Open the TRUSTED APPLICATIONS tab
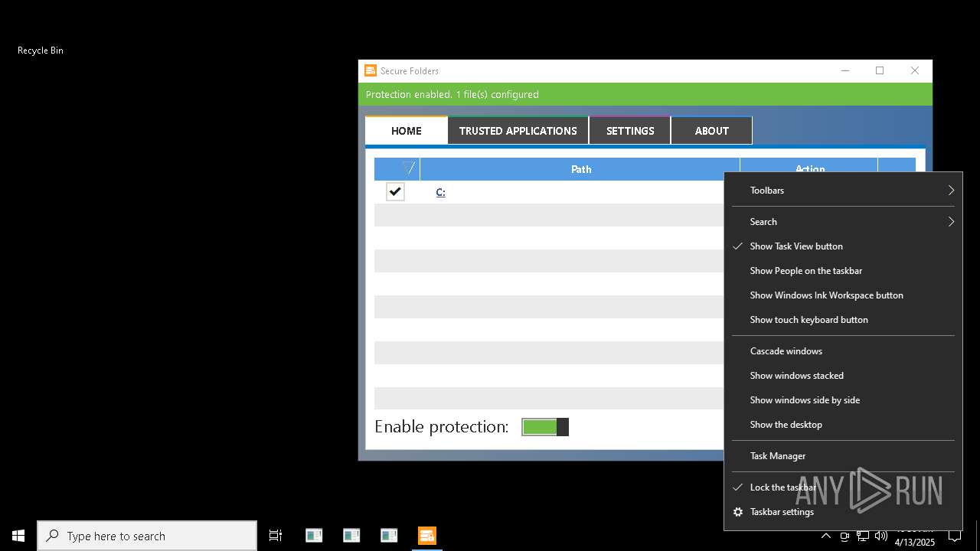Screen dimensions: 980x551 [518, 131]
